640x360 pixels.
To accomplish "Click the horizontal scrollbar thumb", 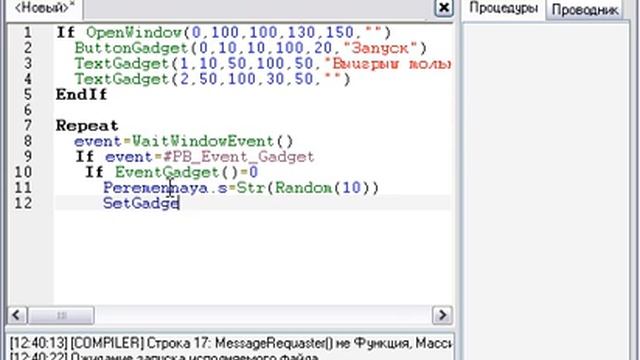I will click(x=61, y=315).
